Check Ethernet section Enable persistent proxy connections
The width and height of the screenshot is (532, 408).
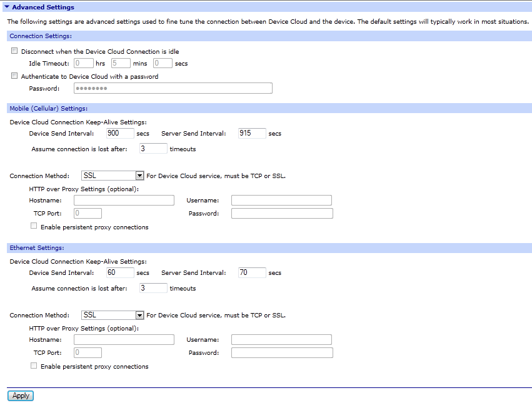coord(34,366)
